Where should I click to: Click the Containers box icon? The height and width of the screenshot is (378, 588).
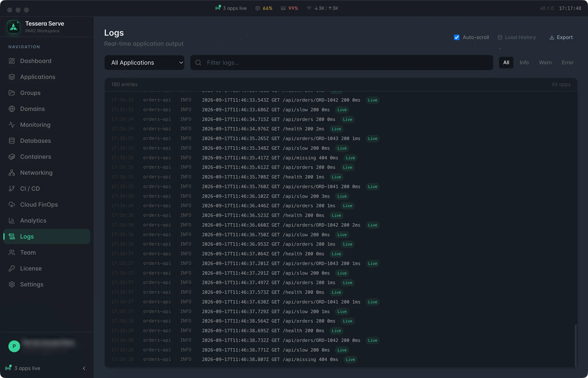[12, 157]
